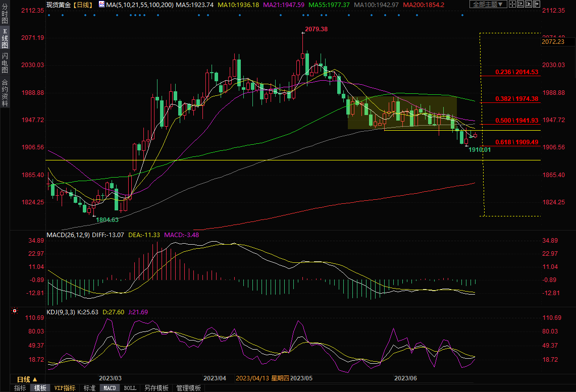Click 另存模板 button
Screen dimensions: 576x392
pyautogui.click(x=156, y=388)
